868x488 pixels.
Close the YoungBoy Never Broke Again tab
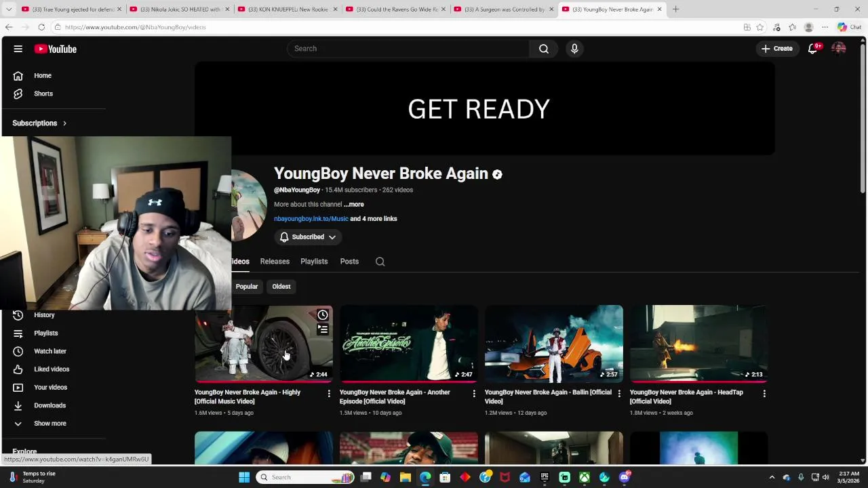(659, 9)
